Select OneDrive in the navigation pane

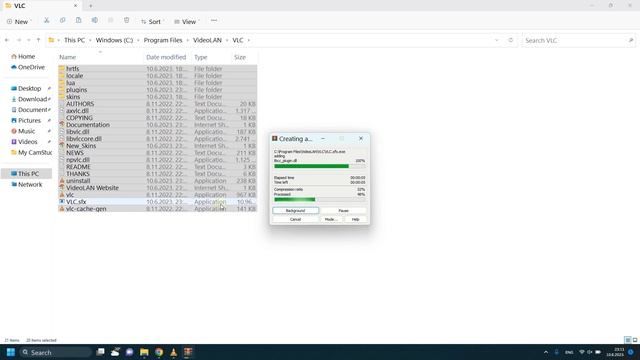tap(31, 67)
